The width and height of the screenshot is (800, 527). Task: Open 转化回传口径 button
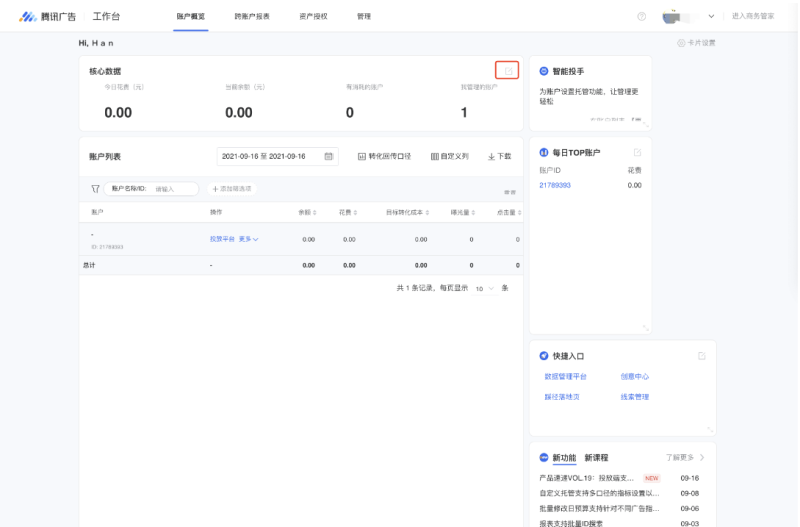pyautogui.click(x=384, y=157)
